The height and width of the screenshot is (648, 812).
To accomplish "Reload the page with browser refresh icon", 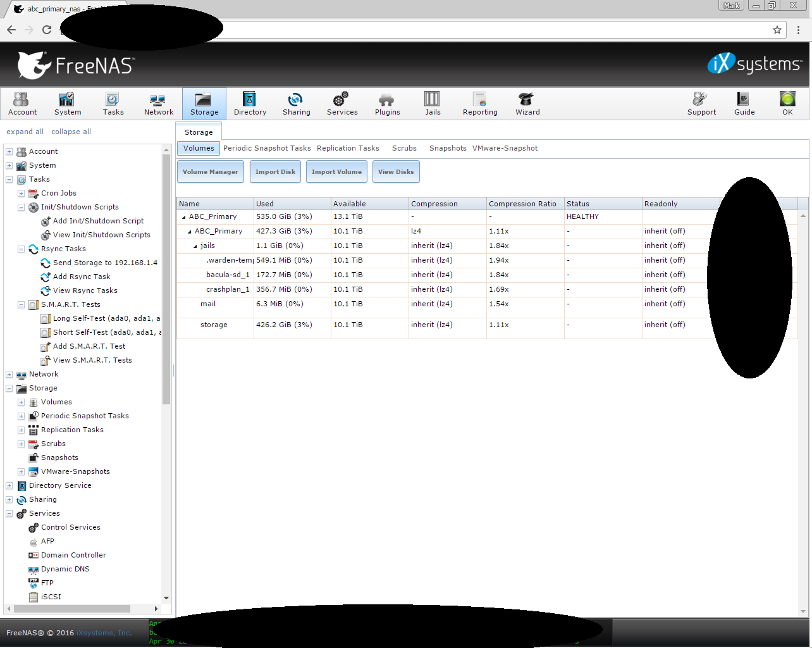I will click(x=47, y=30).
